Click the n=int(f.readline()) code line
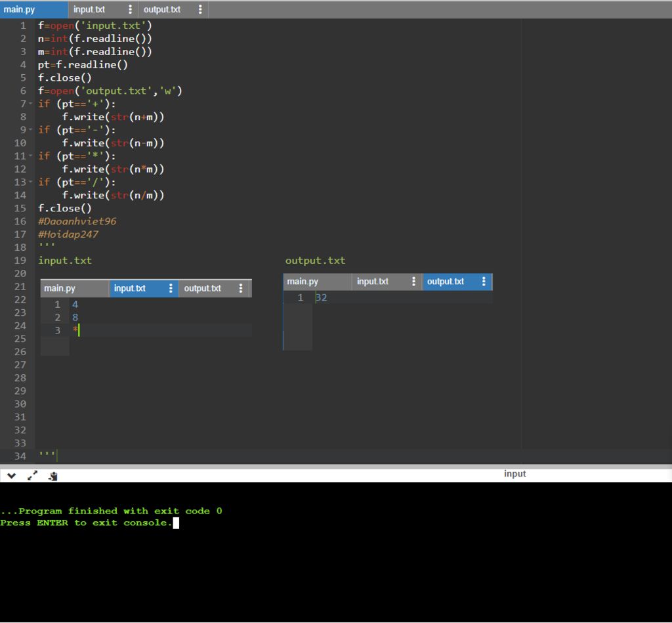672x623 pixels. (94, 39)
